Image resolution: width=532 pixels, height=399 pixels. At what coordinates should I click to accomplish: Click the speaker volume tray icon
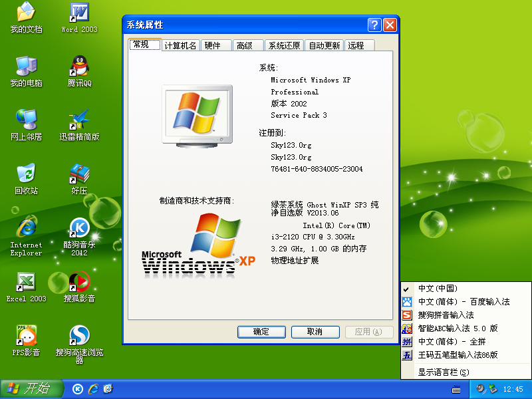point(481,389)
